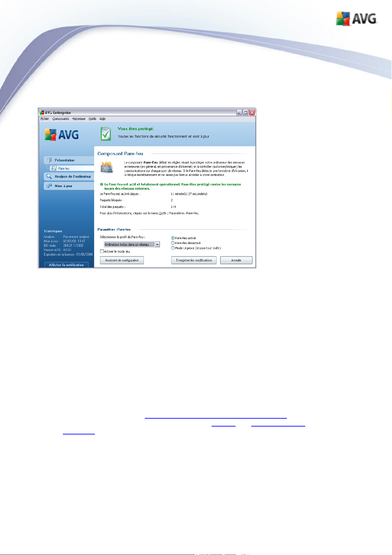
Task: Click the 'Composant Pare-feu' heading
Action: tap(120, 153)
